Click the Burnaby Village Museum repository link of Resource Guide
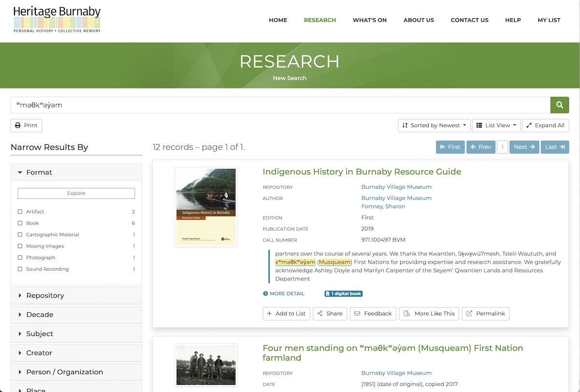Viewport: 580px width, 392px height. (x=396, y=187)
